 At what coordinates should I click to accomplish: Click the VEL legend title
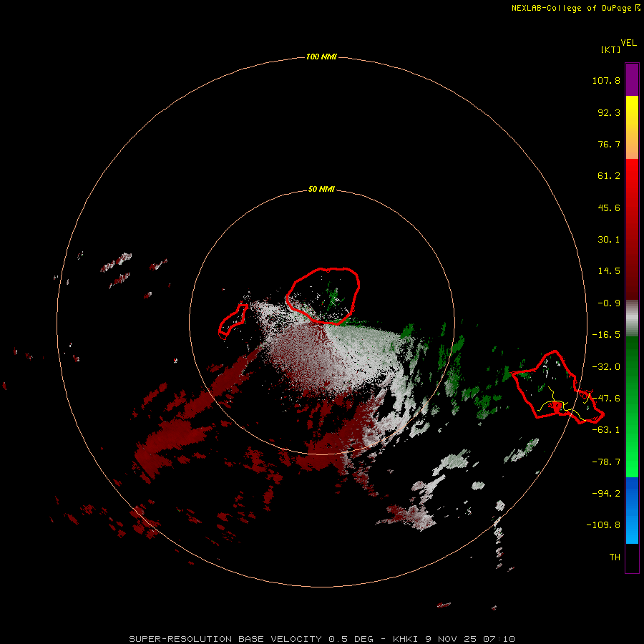pyautogui.click(x=628, y=43)
